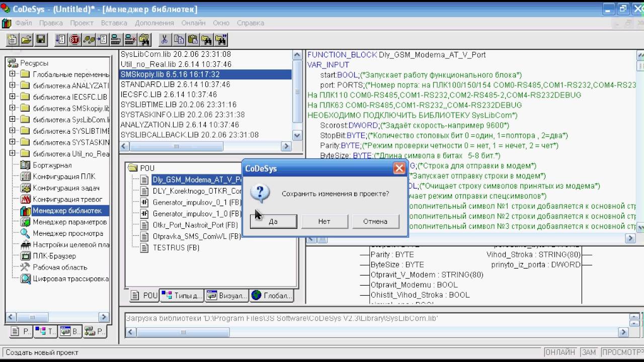Click the red ST stop icon
Screen dimensions: 644x362
[x=75, y=39]
